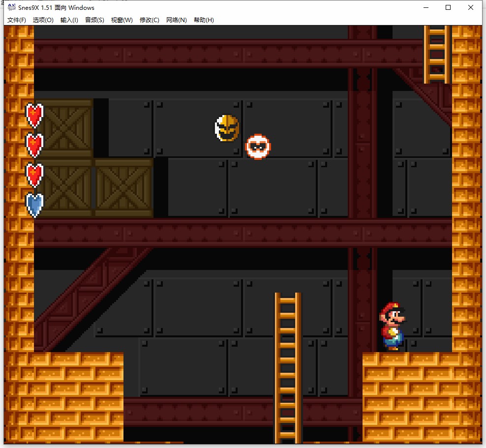Open the 音频(S) menu
The width and height of the screenshot is (486, 448).
click(94, 20)
